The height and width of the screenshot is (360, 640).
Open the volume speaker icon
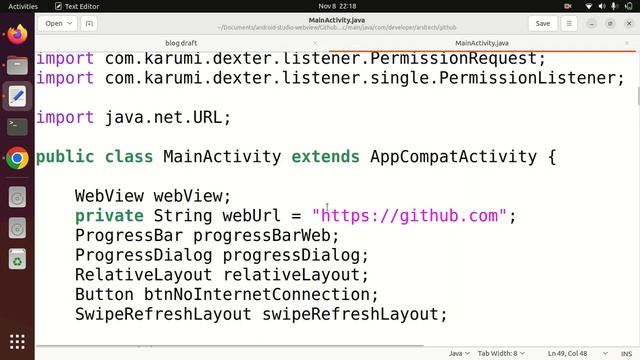[602, 6]
